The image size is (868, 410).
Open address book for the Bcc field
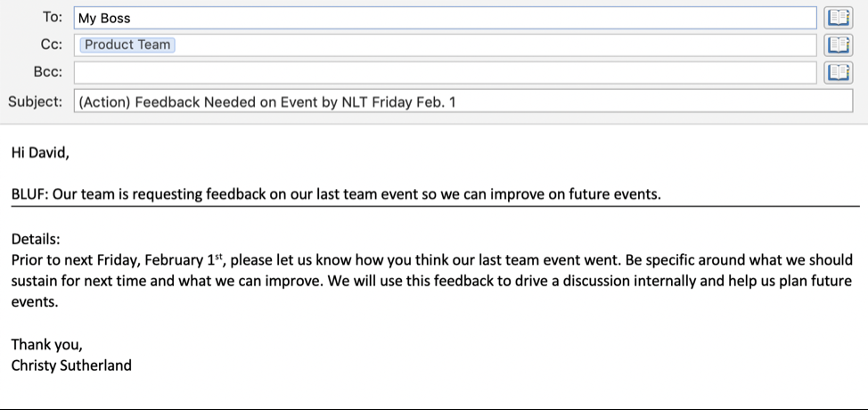838,72
